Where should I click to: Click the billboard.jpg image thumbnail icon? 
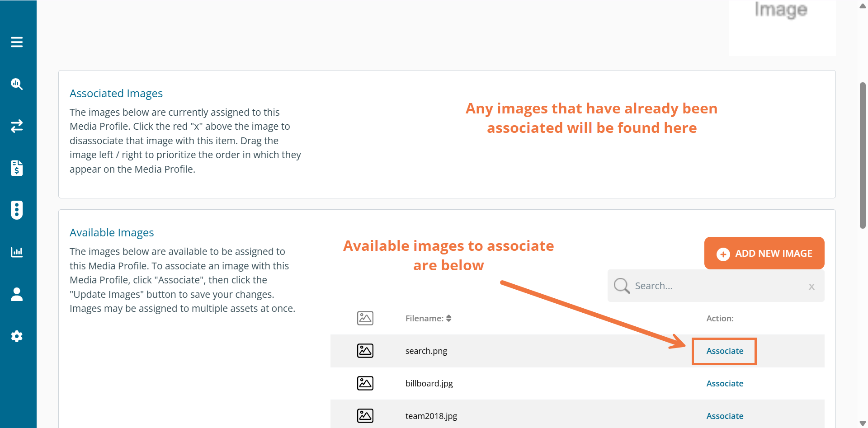365,383
